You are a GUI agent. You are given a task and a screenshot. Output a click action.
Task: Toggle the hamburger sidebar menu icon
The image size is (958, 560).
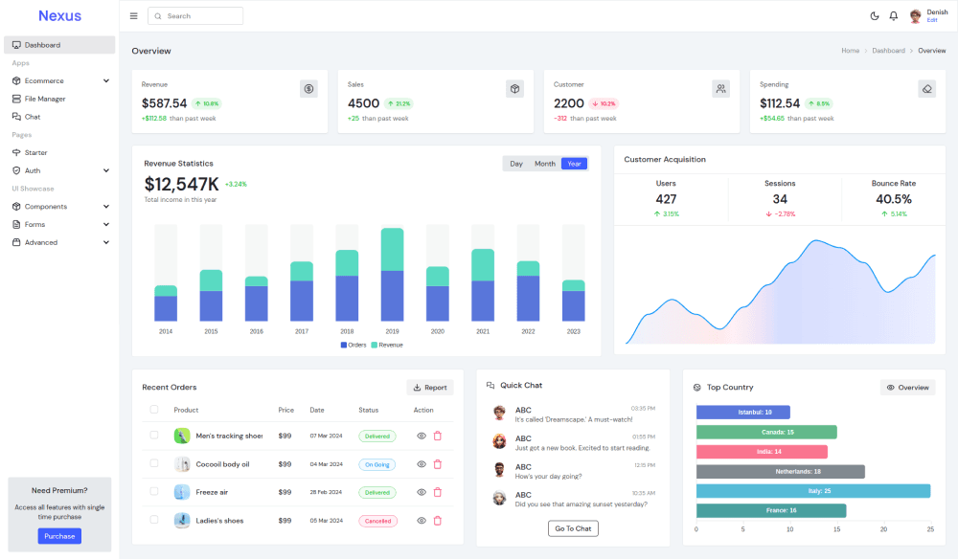pos(133,16)
